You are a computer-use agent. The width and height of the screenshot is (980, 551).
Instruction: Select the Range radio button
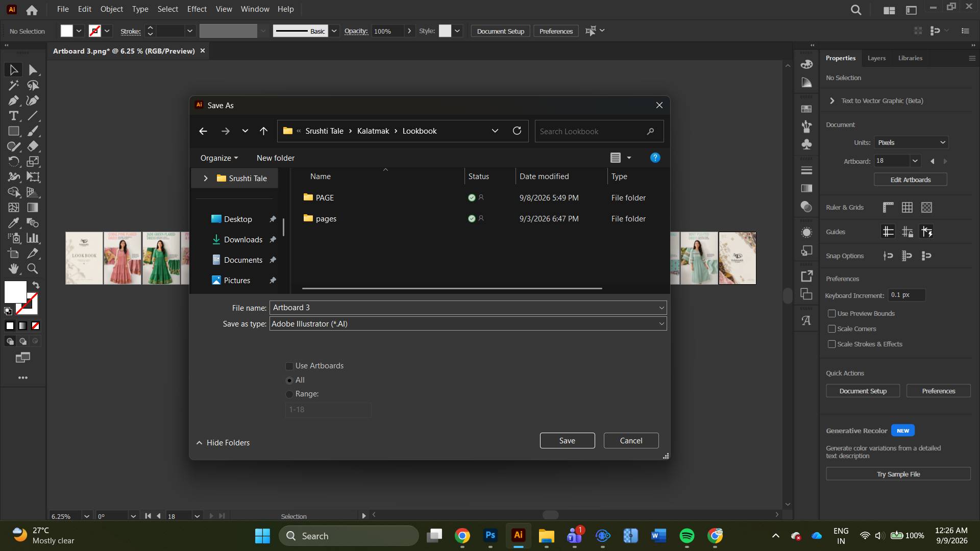[x=289, y=394]
